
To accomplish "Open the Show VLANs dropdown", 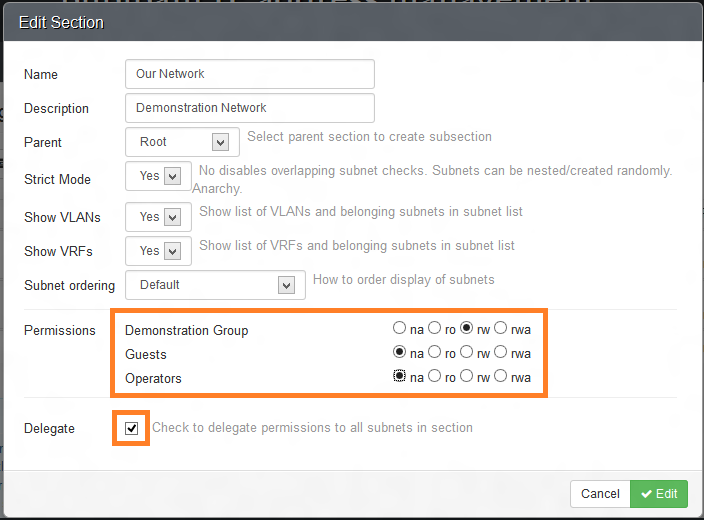I will coord(158,217).
